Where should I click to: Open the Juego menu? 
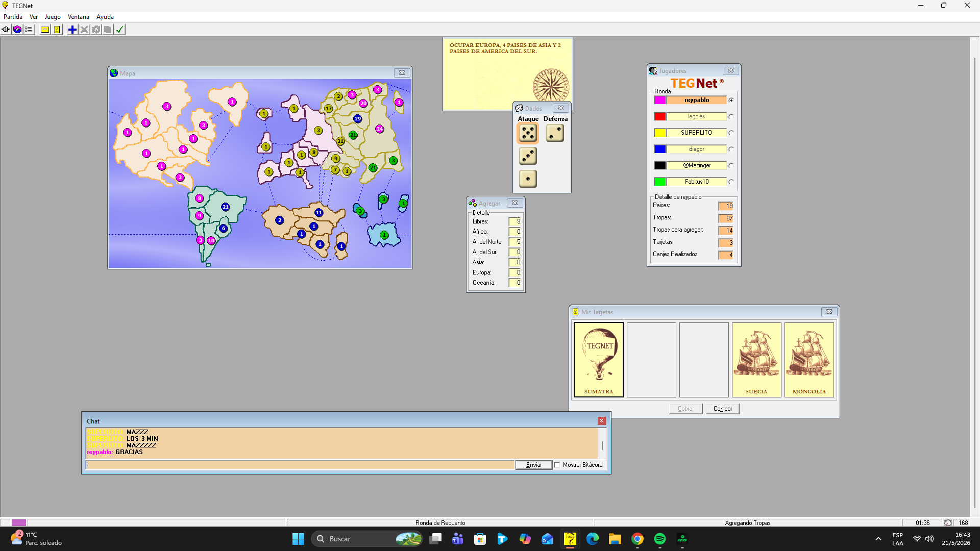click(x=53, y=17)
